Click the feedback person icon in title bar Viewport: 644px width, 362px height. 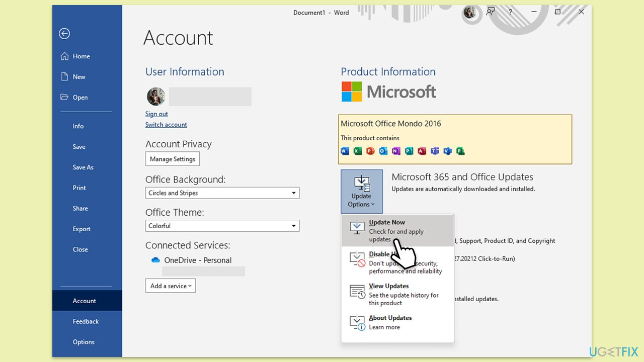[x=491, y=13]
